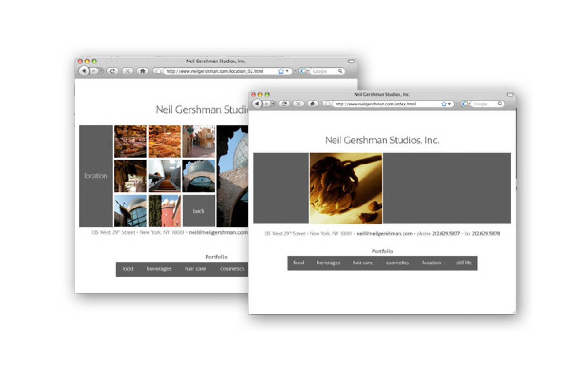Click the search magnifier in the front window
The image size is (588, 368).
pos(500,104)
